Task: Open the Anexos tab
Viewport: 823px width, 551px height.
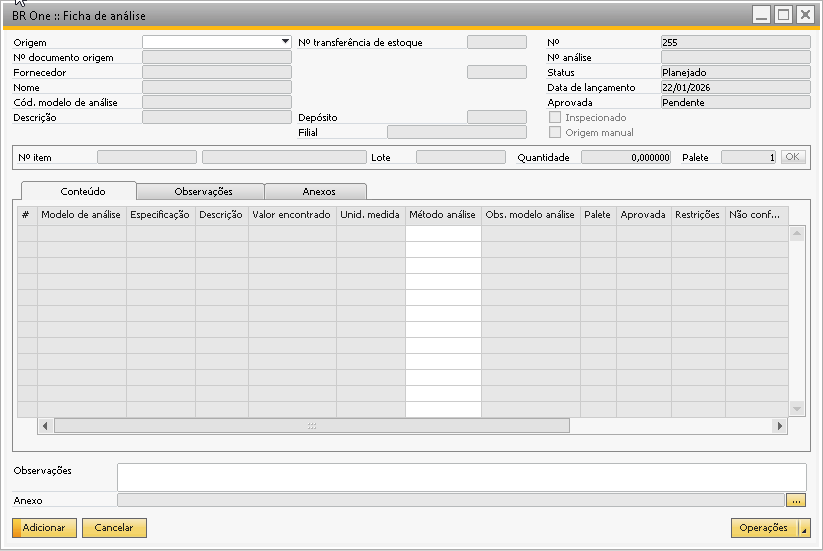Action: 318,191
